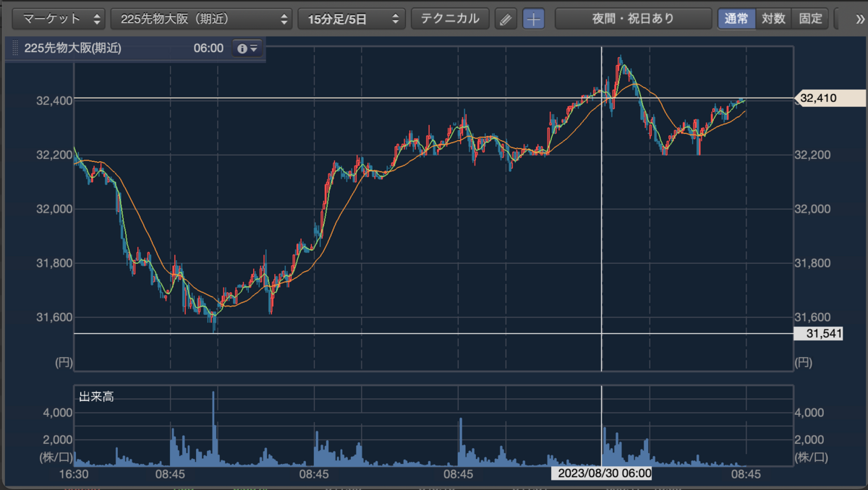The width and height of the screenshot is (868, 490).
Task: Select the pencil drawing tool
Action: click(x=506, y=19)
